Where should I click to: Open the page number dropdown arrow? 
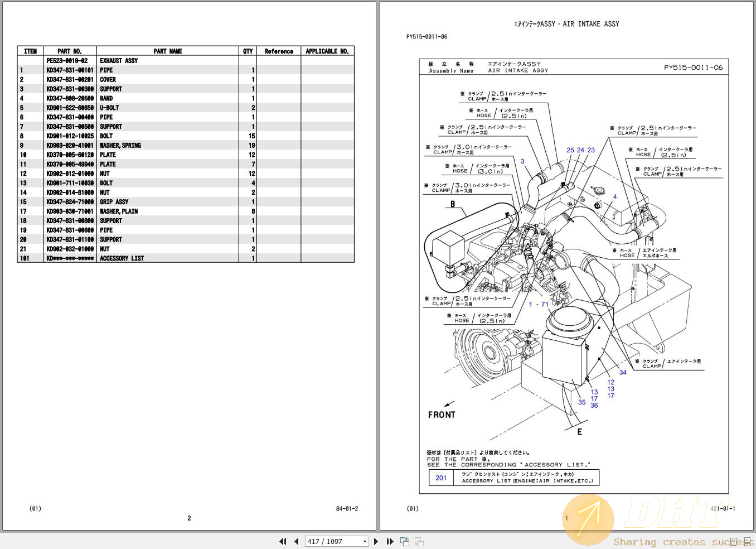365,541
